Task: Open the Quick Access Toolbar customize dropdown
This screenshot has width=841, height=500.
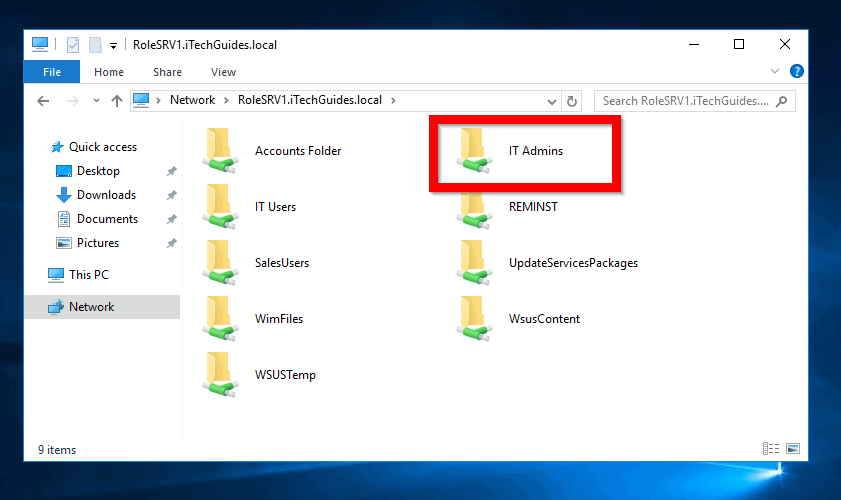Action: pyautogui.click(x=114, y=45)
